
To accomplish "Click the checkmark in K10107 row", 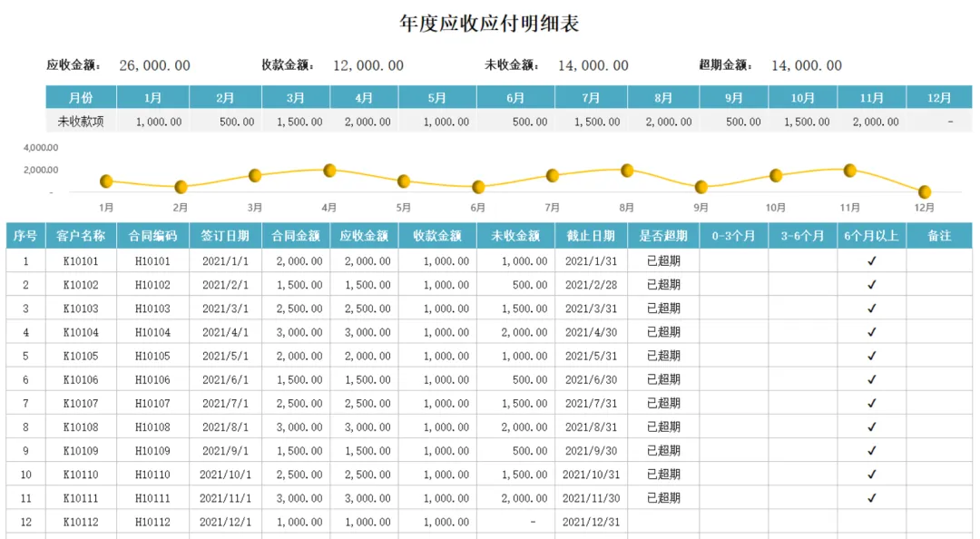I will [x=872, y=403].
